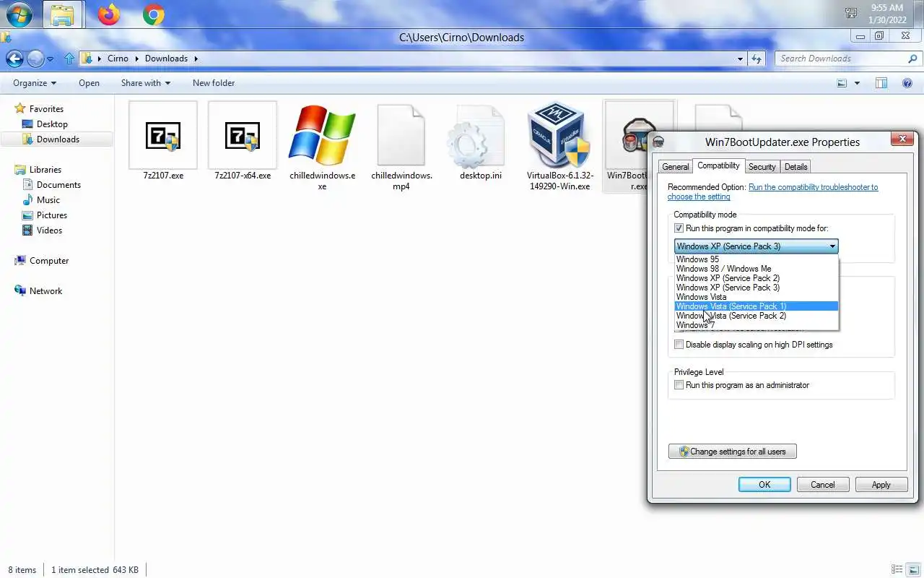Click the Apply button
Image resolution: width=924 pixels, height=578 pixels.
point(881,485)
